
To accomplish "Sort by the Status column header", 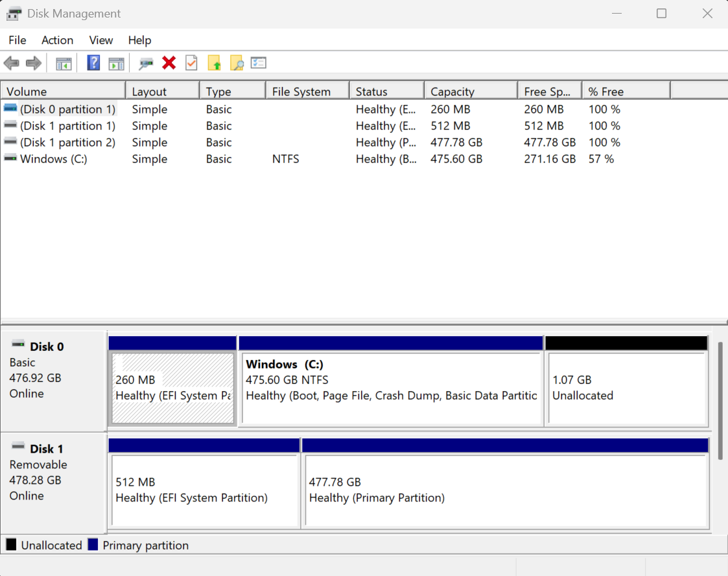I will point(387,91).
